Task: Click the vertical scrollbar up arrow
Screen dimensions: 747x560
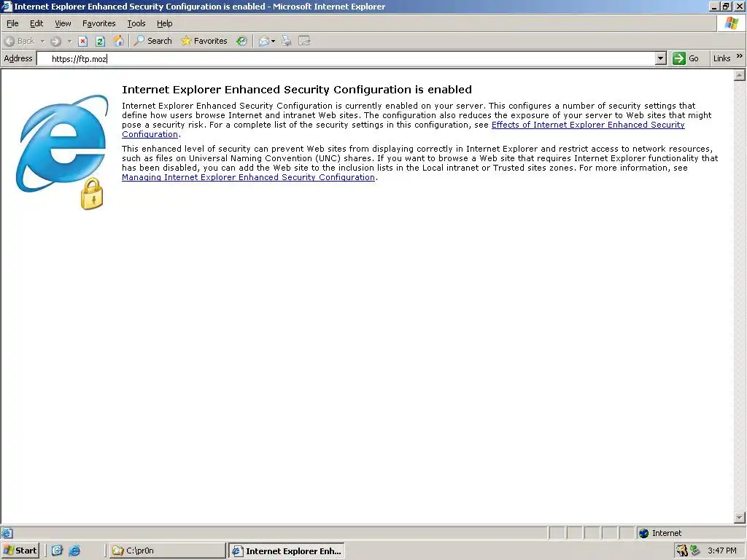Action: [x=740, y=75]
